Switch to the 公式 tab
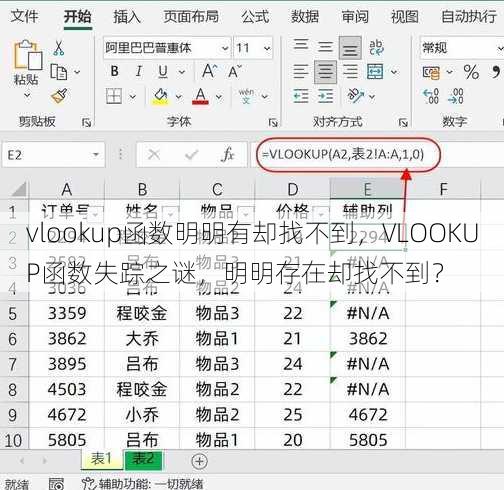This screenshot has width=504, height=490. 255,16
